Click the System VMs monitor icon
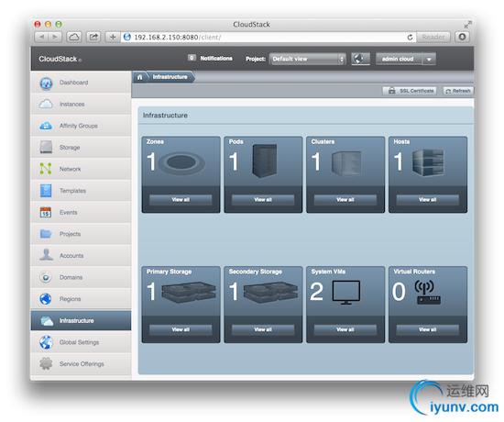Image resolution: width=504 pixels, height=422 pixels. tap(346, 293)
